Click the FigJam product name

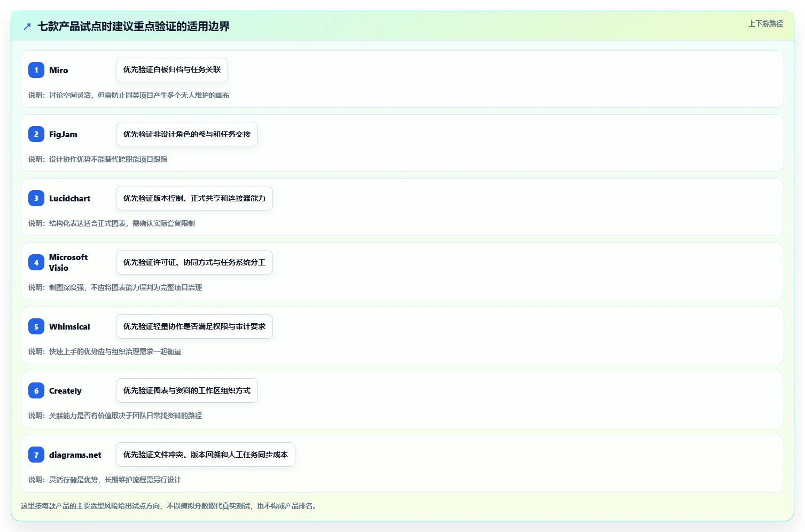(x=63, y=134)
